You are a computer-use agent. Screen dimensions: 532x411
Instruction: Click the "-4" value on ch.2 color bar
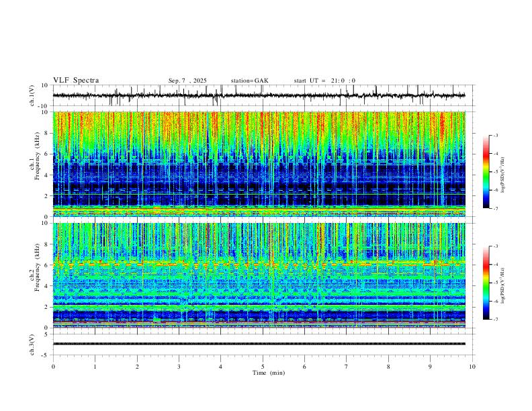[x=495, y=265]
